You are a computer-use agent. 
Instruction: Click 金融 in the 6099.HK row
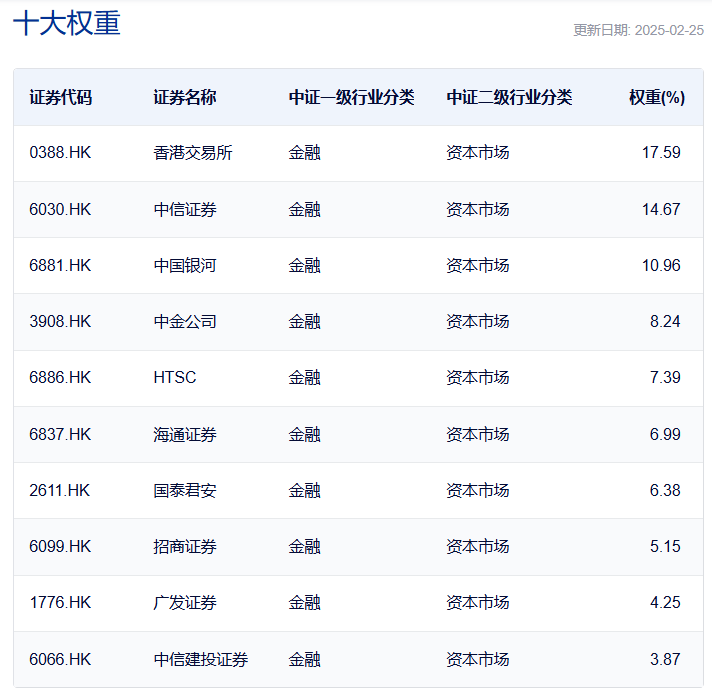[x=305, y=547]
